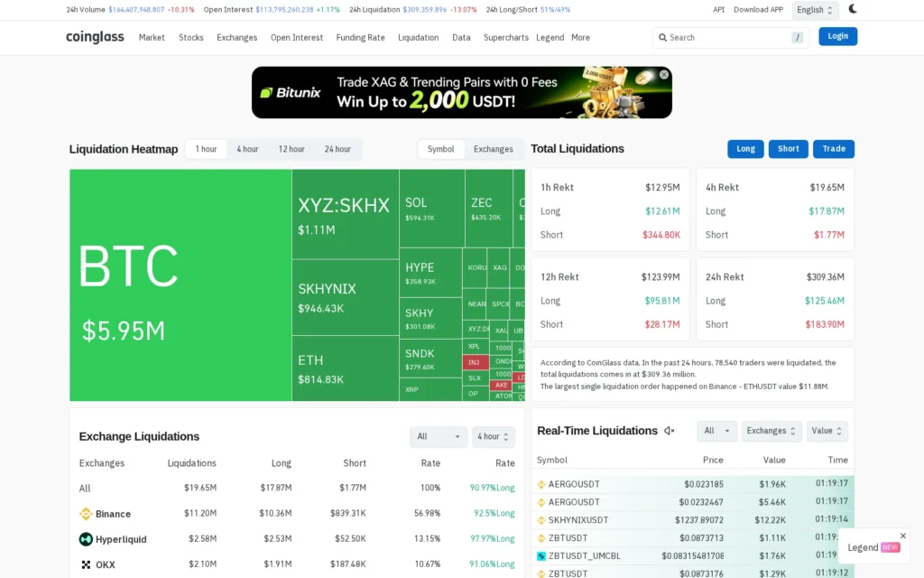Switch heatmap to Symbol view
The height and width of the screenshot is (578, 924).
440,149
